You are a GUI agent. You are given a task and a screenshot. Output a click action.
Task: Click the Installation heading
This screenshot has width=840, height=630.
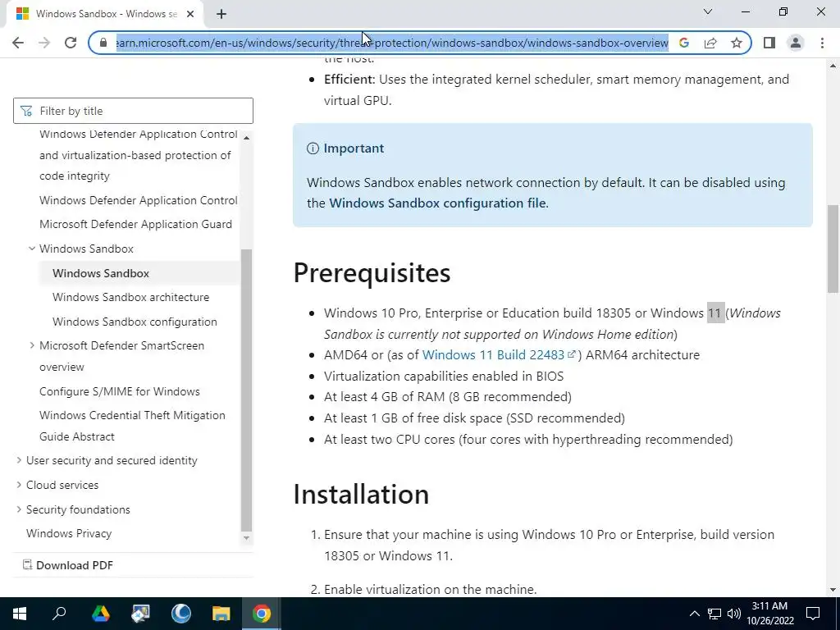361,494
